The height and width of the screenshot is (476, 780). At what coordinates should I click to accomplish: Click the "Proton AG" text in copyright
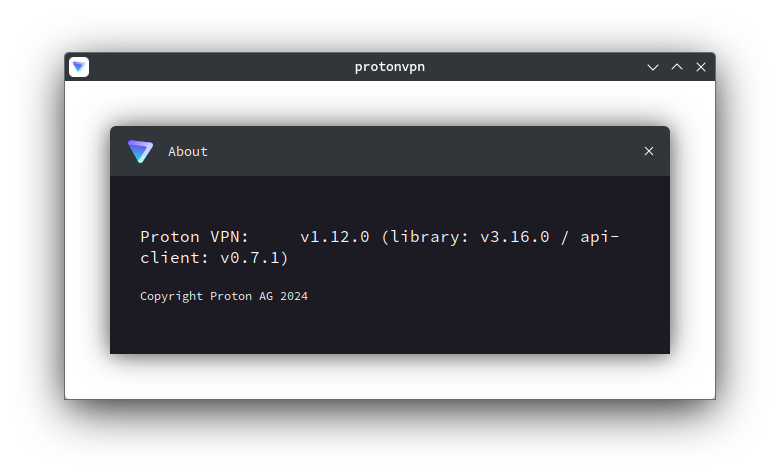pyautogui.click(x=241, y=296)
